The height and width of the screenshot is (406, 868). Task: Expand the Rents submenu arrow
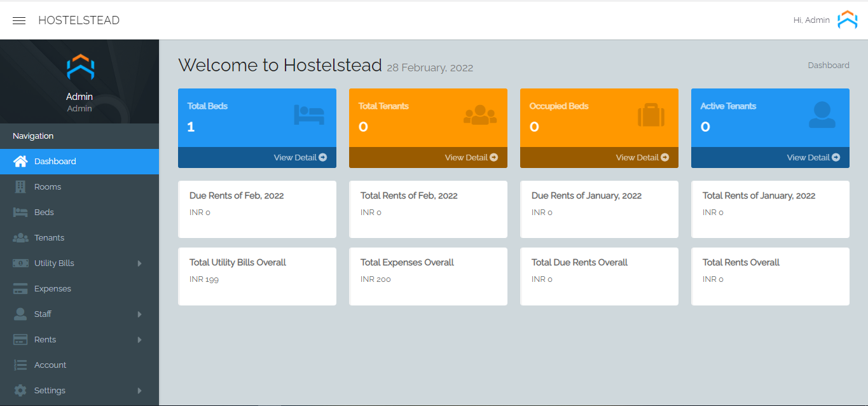point(140,340)
